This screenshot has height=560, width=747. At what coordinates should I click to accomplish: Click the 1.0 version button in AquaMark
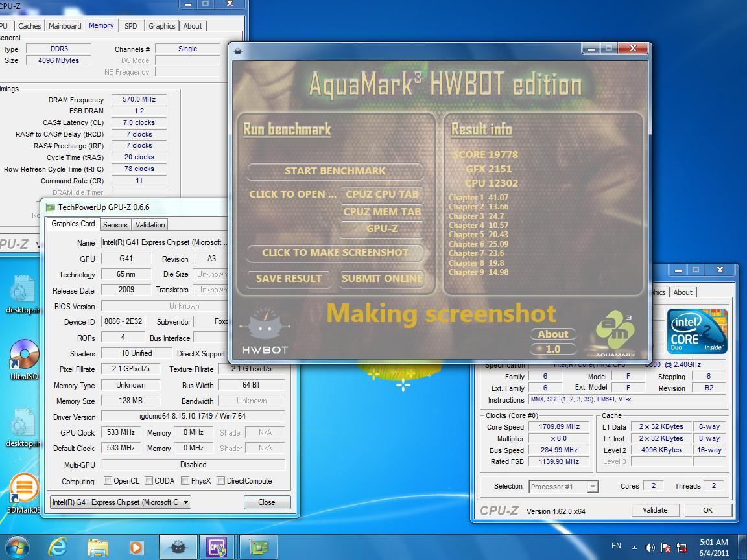coord(553,349)
